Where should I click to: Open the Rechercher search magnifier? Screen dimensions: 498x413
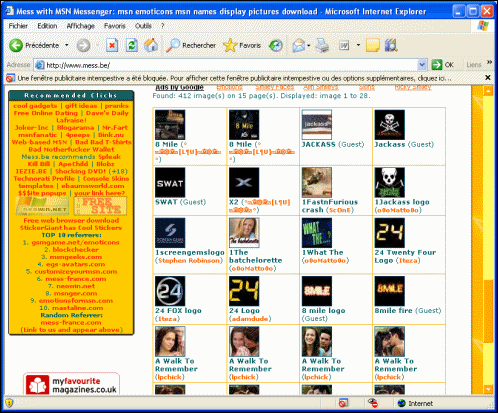[173, 45]
